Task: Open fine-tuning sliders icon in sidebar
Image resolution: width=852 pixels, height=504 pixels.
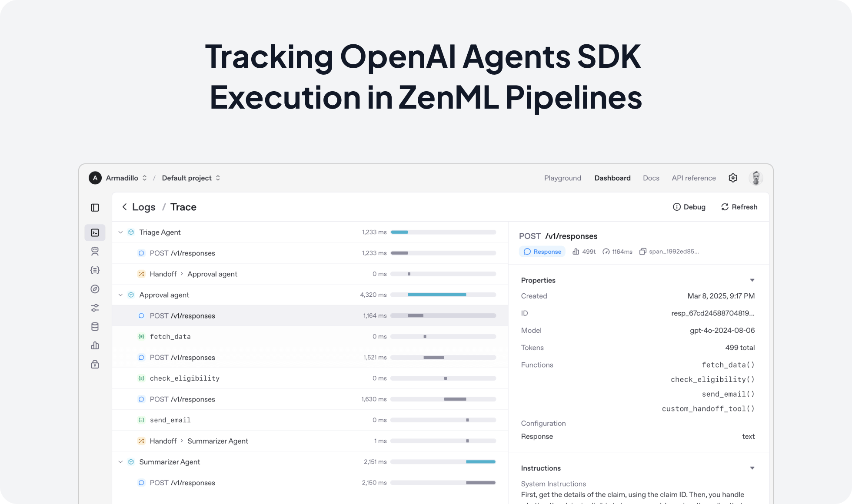Action: pyautogui.click(x=95, y=308)
